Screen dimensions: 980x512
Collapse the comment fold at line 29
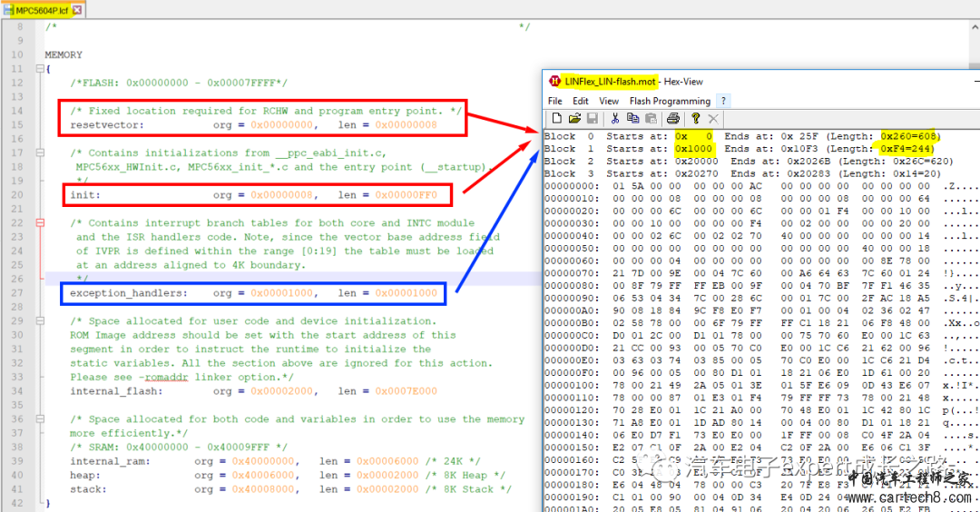pos(40,320)
